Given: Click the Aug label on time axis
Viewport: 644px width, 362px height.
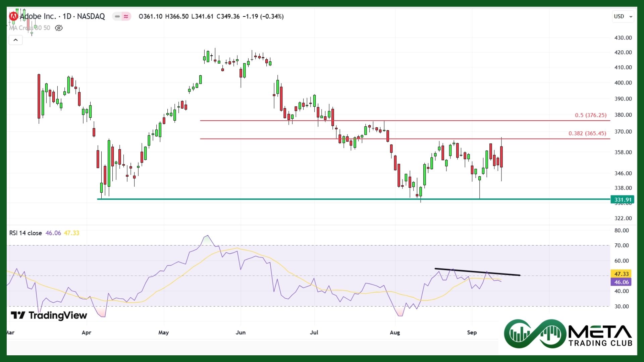Looking at the screenshot, I should click(x=395, y=333).
